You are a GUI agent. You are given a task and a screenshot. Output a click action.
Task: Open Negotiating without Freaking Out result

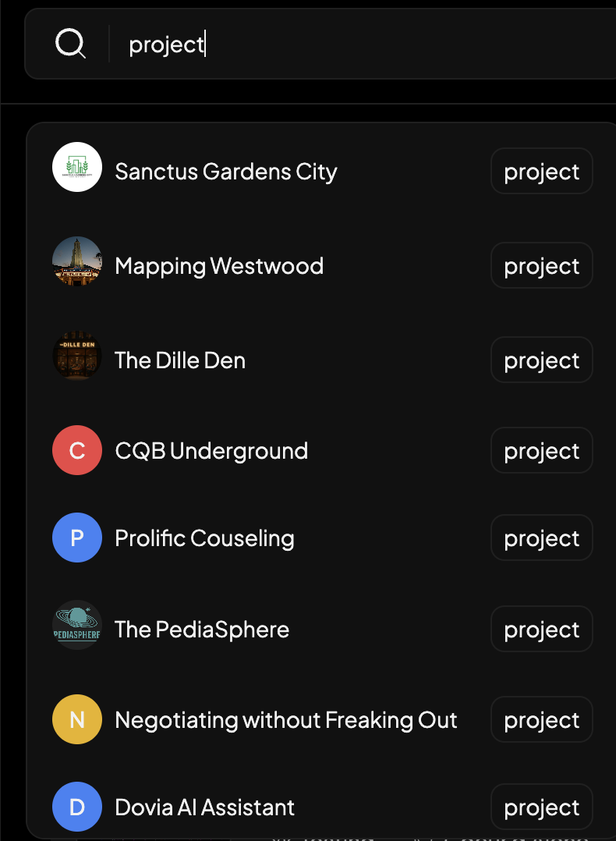tap(285, 720)
